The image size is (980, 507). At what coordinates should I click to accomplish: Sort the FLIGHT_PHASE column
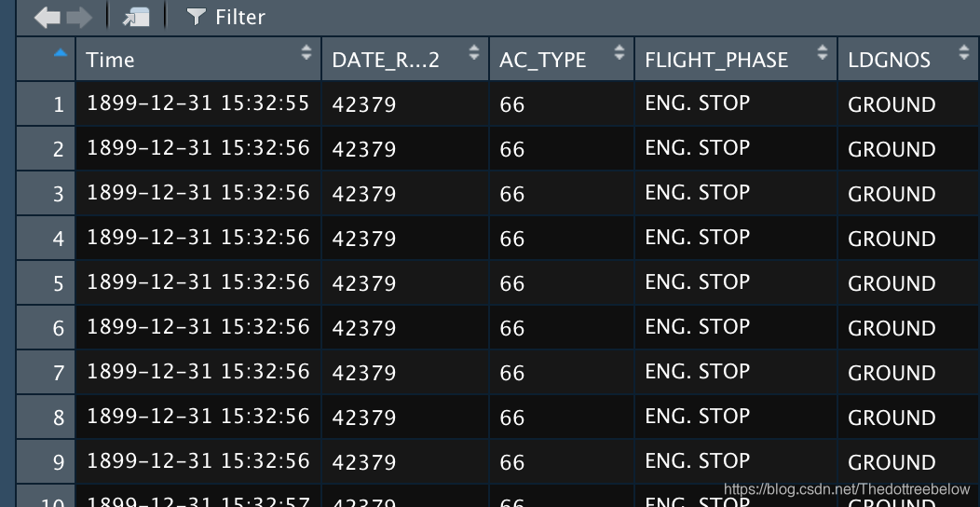tap(823, 52)
